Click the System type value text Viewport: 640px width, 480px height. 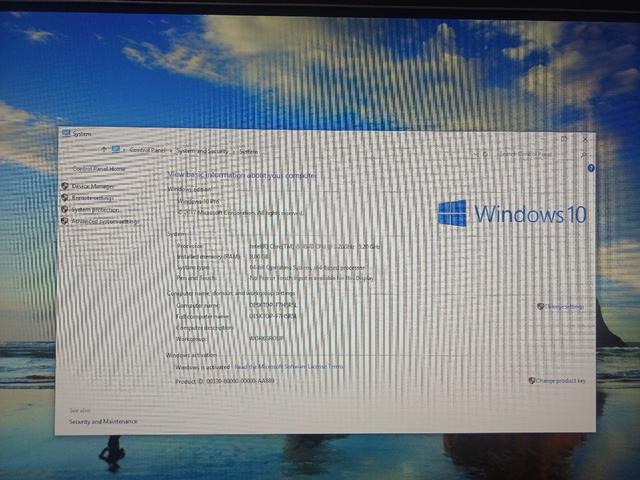[307, 268]
